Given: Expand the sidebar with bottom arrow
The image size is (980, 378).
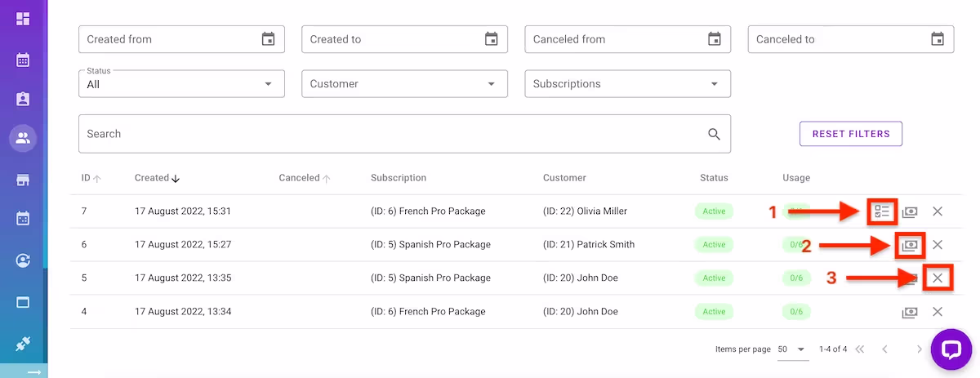Looking at the screenshot, I should coord(34,371).
